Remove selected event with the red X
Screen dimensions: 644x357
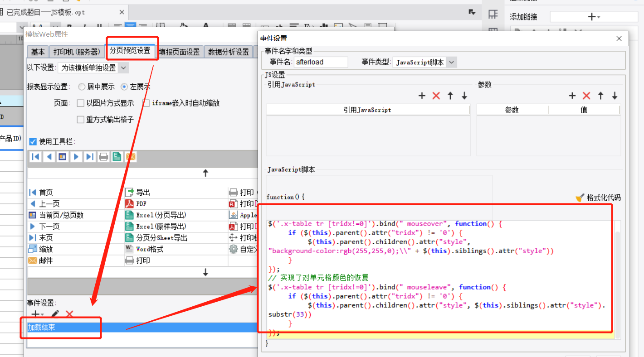click(x=69, y=314)
